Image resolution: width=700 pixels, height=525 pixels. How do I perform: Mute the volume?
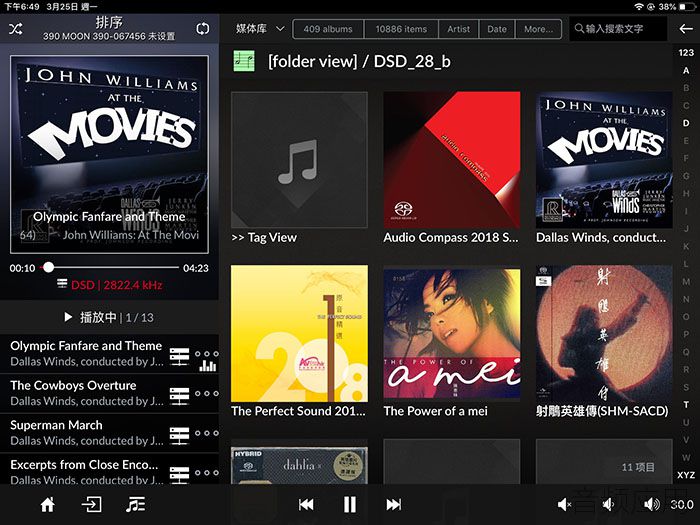pos(564,504)
